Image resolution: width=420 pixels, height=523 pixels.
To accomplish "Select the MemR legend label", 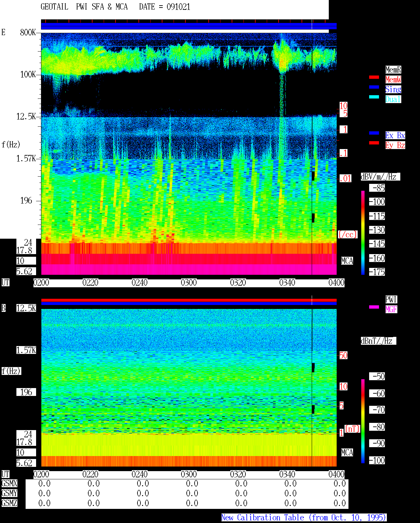I will click(x=393, y=70).
